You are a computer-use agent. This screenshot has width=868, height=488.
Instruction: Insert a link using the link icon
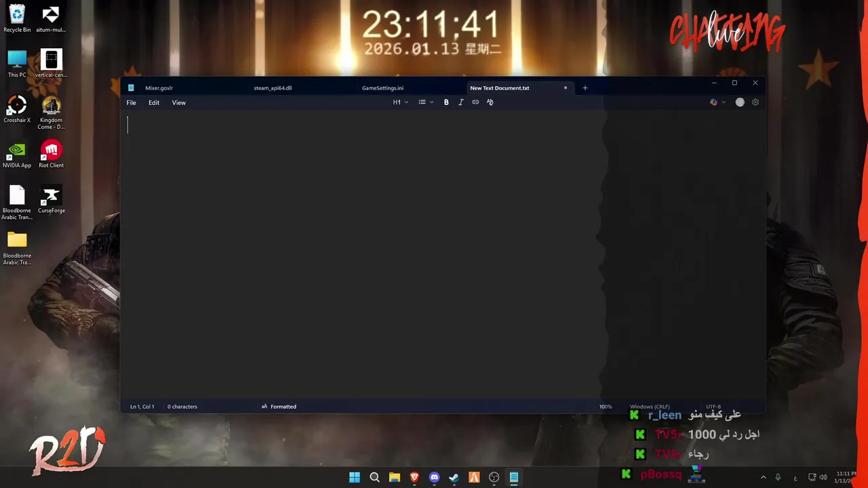tap(475, 102)
